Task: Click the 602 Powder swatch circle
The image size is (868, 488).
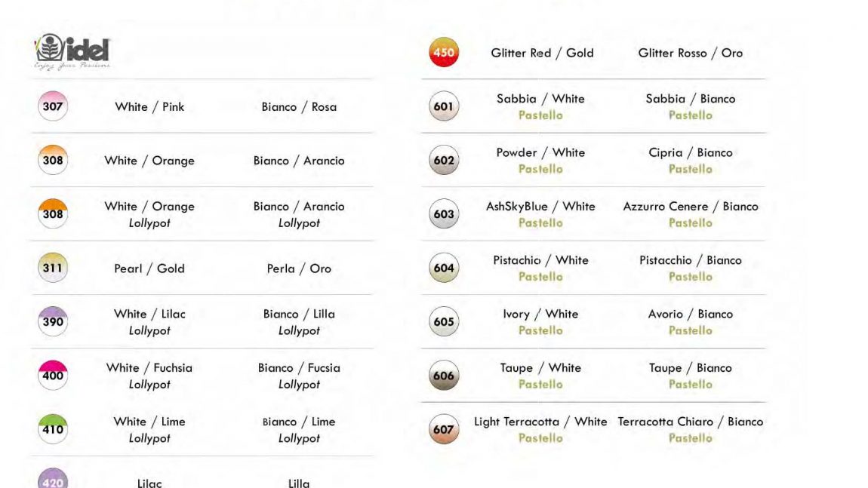Action: tap(444, 160)
